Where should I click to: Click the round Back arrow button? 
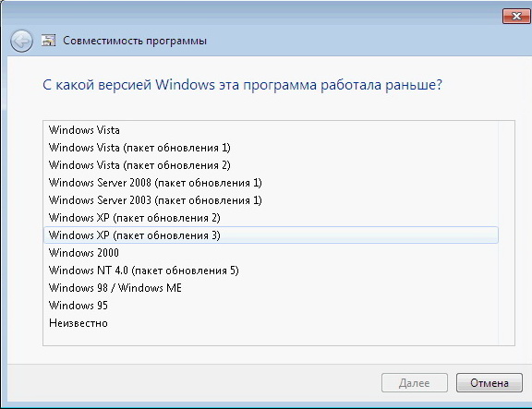21,41
